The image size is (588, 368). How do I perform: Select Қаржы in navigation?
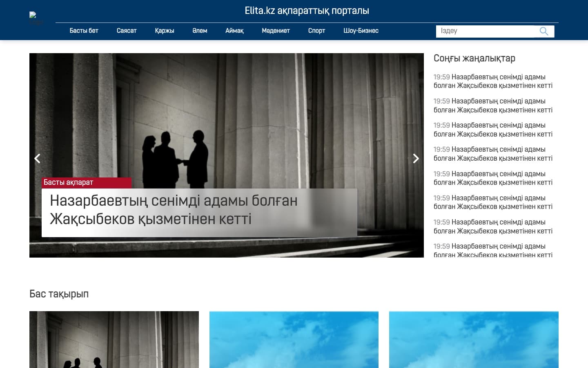pyautogui.click(x=165, y=31)
